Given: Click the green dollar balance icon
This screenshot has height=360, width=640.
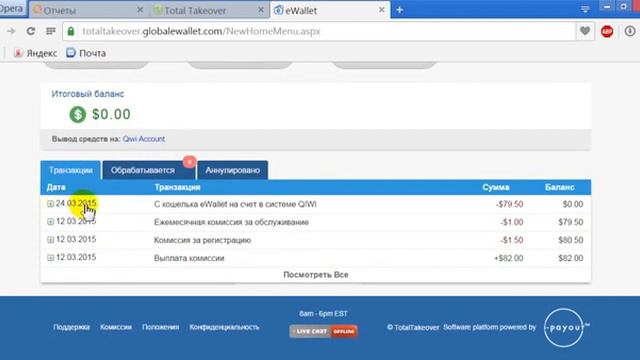Looking at the screenshot, I should (x=78, y=114).
